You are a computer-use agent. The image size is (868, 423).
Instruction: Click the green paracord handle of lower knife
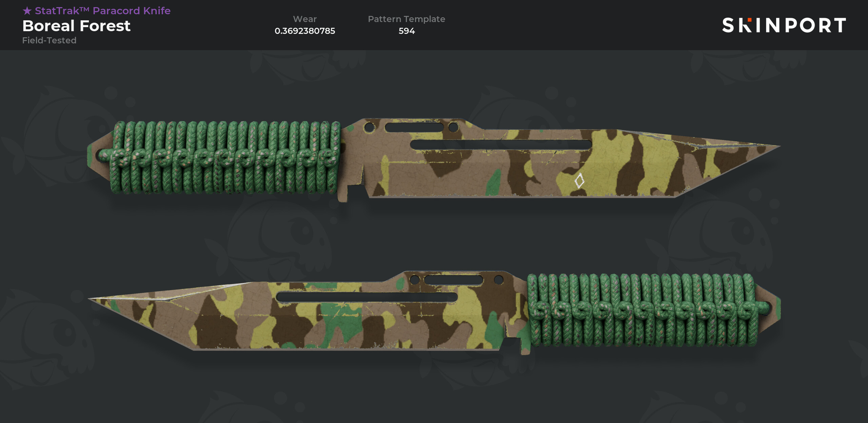pos(643,310)
